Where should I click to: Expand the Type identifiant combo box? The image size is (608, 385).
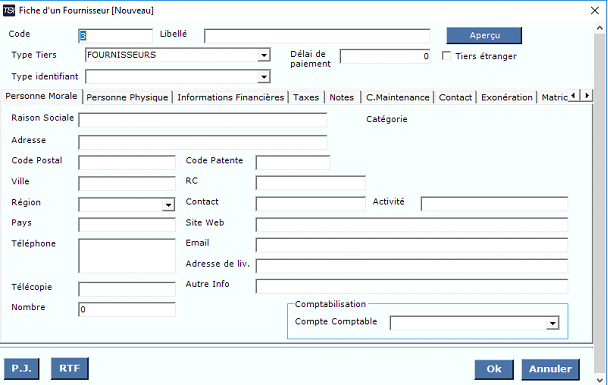click(x=264, y=77)
